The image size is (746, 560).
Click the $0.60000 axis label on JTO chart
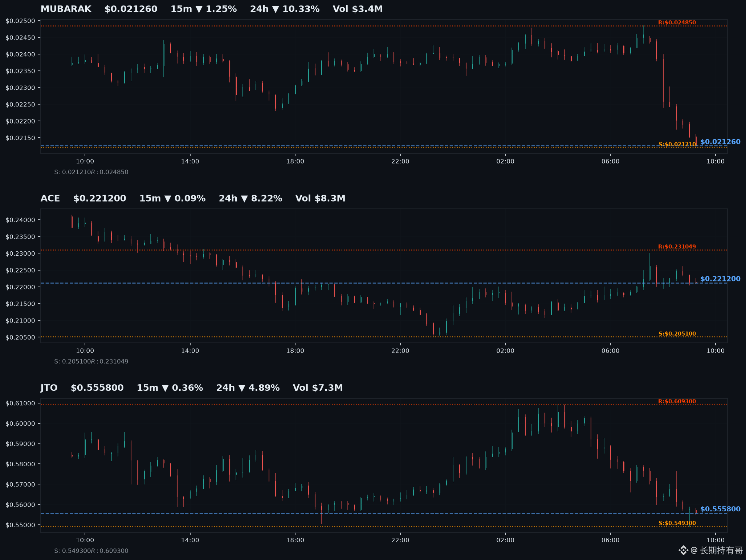pyautogui.click(x=20, y=423)
